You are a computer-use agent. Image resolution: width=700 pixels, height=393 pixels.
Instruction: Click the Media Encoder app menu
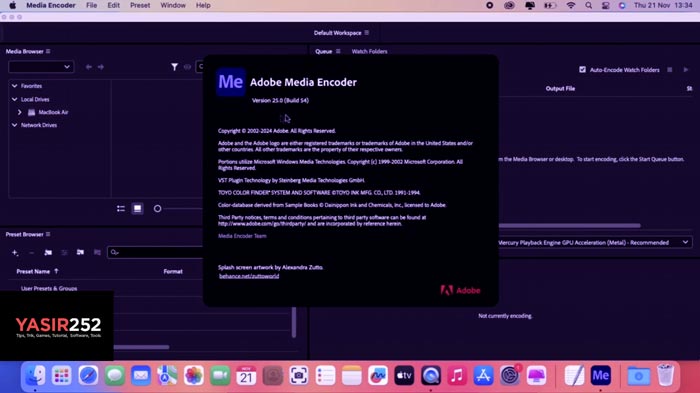[x=50, y=5]
